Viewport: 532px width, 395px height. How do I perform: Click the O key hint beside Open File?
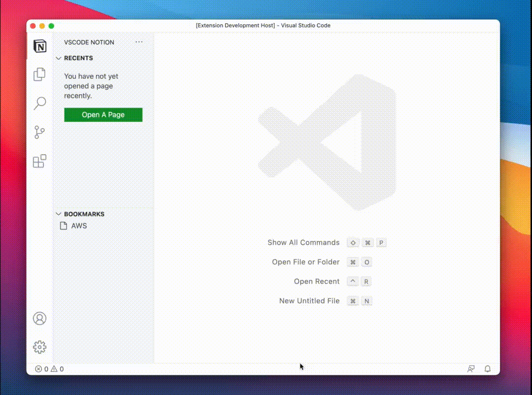366,263
